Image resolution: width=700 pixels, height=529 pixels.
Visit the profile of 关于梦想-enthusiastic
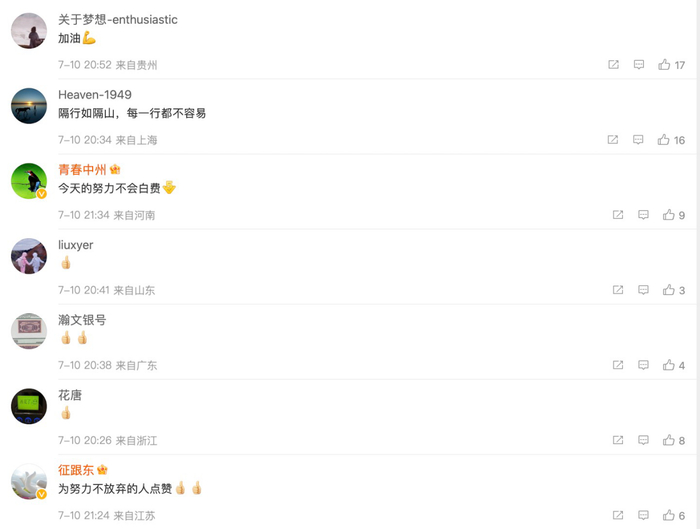pos(118,20)
